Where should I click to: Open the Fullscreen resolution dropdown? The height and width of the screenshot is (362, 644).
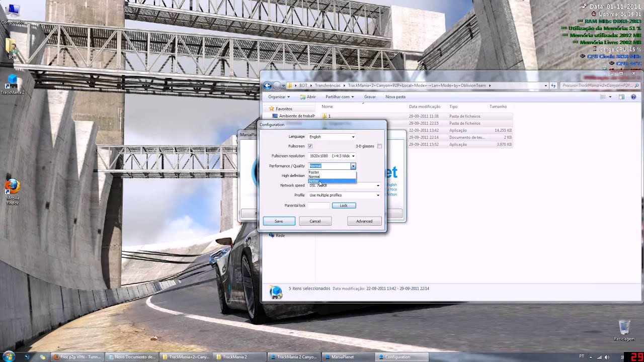tap(332, 156)
